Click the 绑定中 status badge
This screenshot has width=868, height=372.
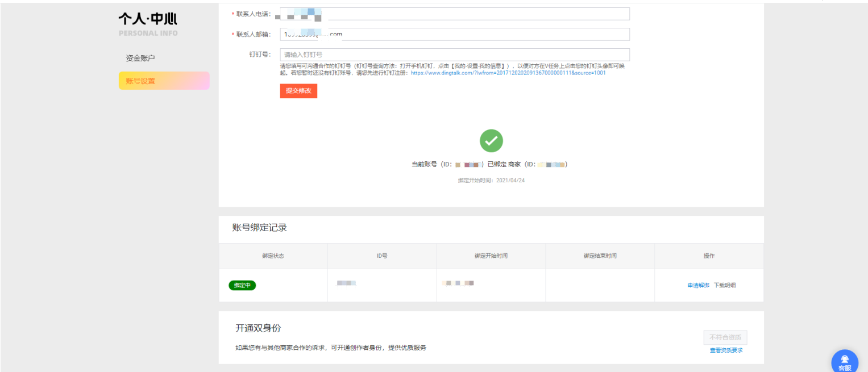pos(243,285)
